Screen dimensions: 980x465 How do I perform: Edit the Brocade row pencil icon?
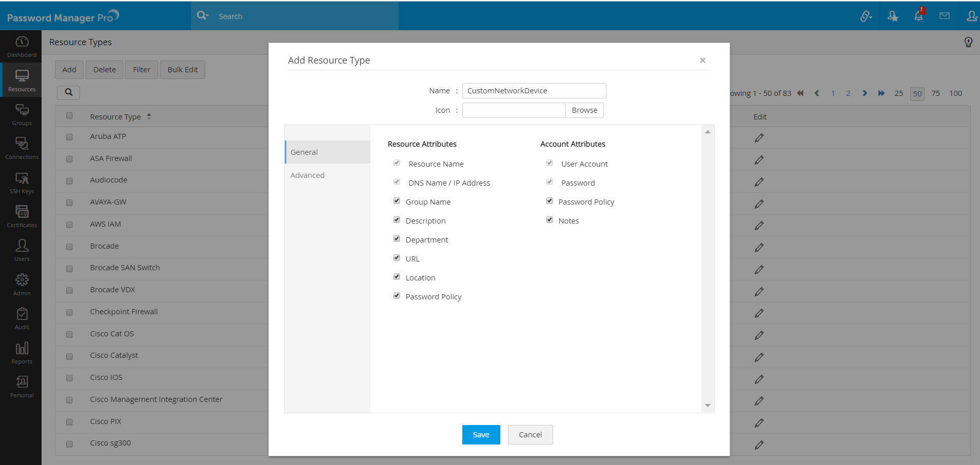coord(759,248)
